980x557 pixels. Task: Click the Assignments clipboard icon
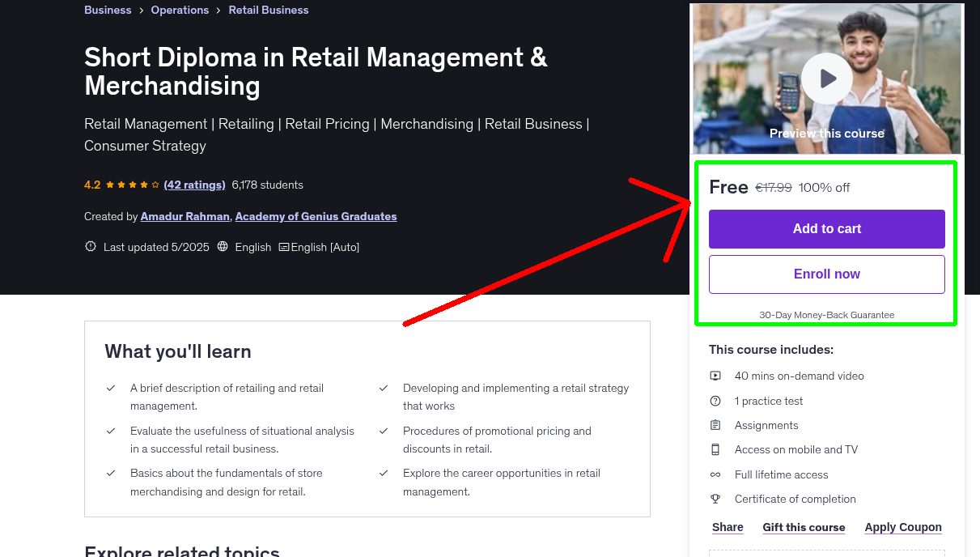[715, 425]
